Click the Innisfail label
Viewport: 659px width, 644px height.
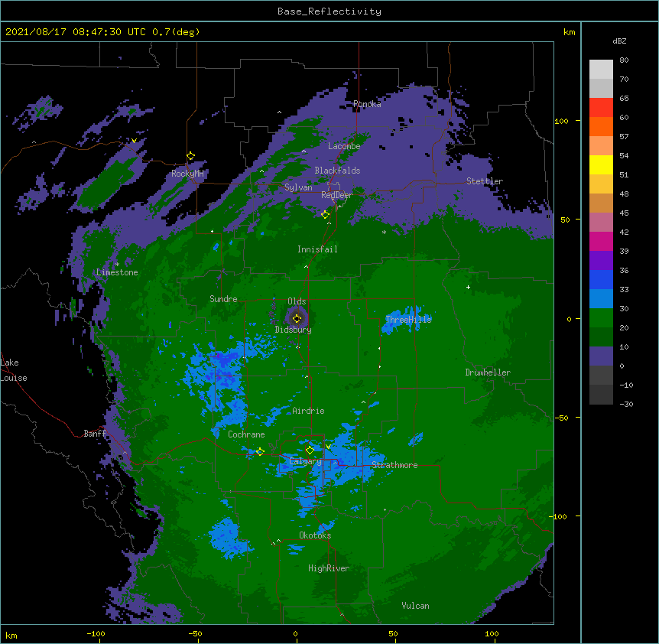point(318,249)
